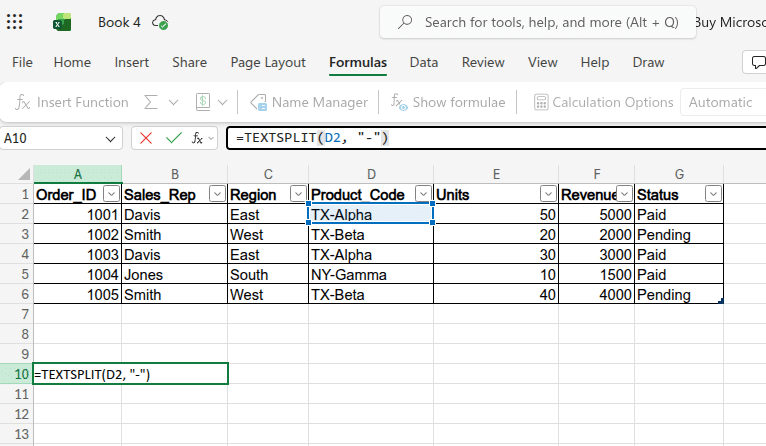Expand the AutoSum dropdown arrow
The image size is (766, 446).
click(x=173, y=102)
